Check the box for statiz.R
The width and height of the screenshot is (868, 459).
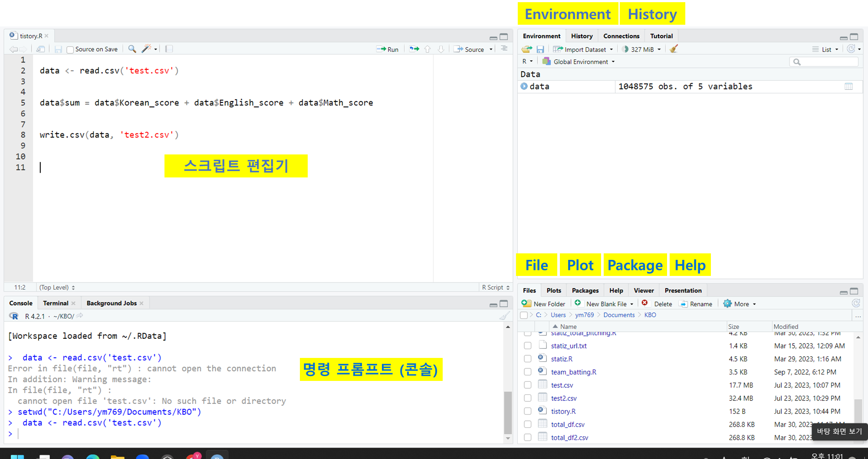[x=528, y=359]
